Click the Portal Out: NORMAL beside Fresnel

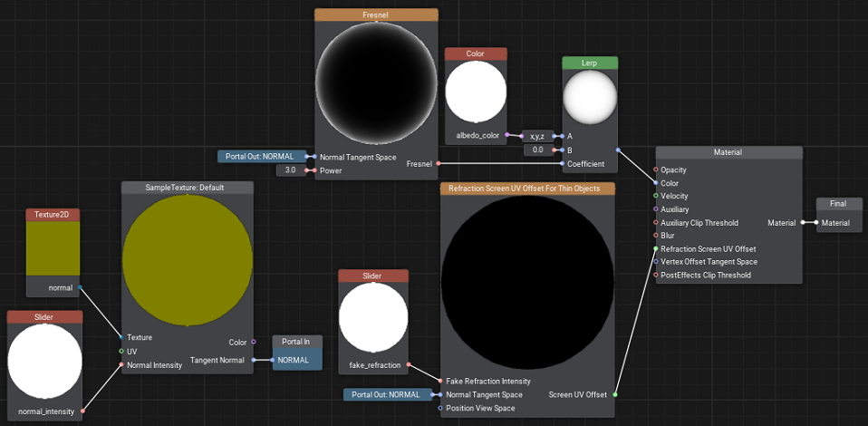tap(261, 156)
